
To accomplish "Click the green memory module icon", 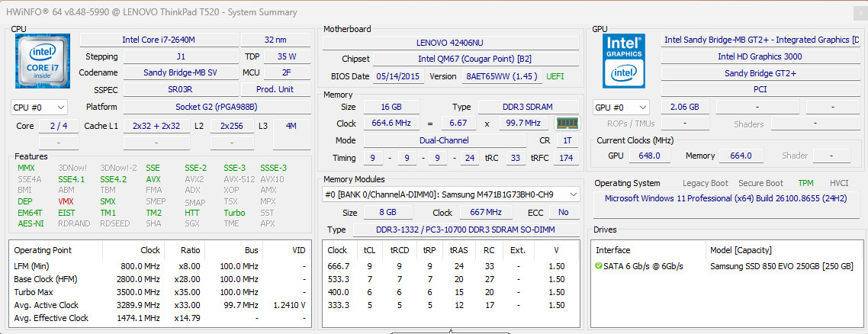I will click(566, 124).
